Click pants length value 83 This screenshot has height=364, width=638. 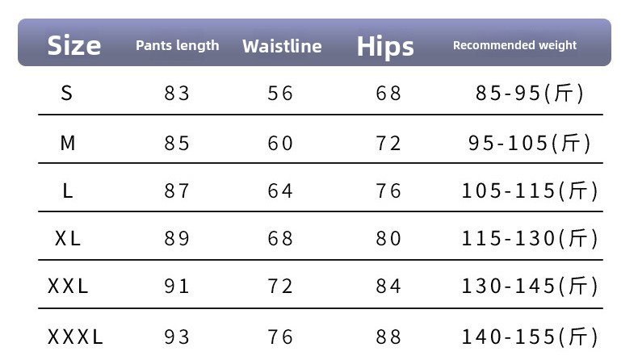[177, 93]
